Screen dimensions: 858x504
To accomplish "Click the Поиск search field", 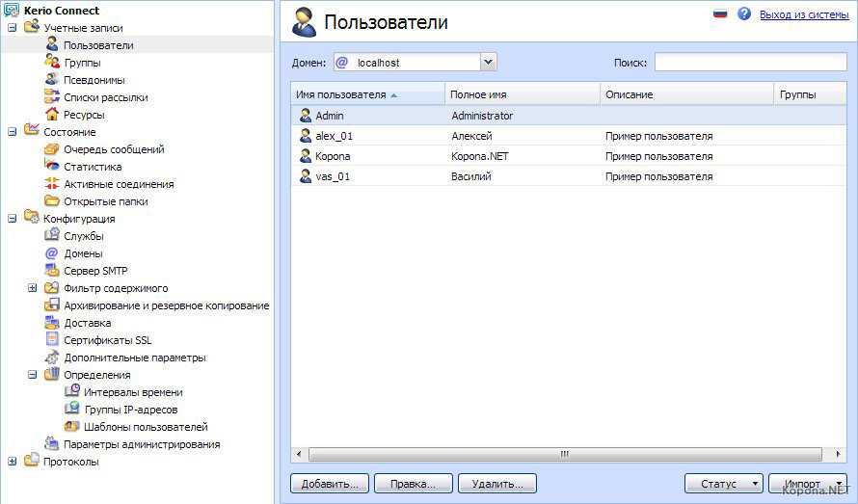I will 749,63.
